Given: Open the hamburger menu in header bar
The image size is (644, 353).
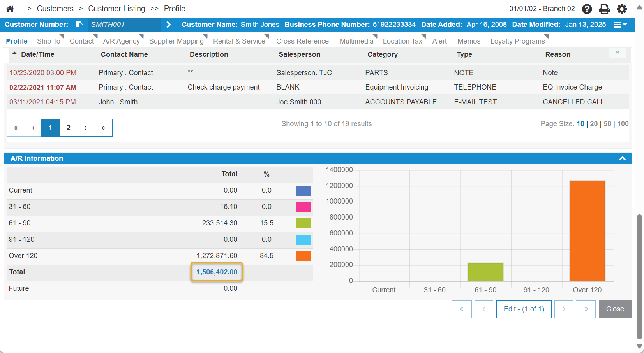Looking at the screenshot, I should (620, 25).
